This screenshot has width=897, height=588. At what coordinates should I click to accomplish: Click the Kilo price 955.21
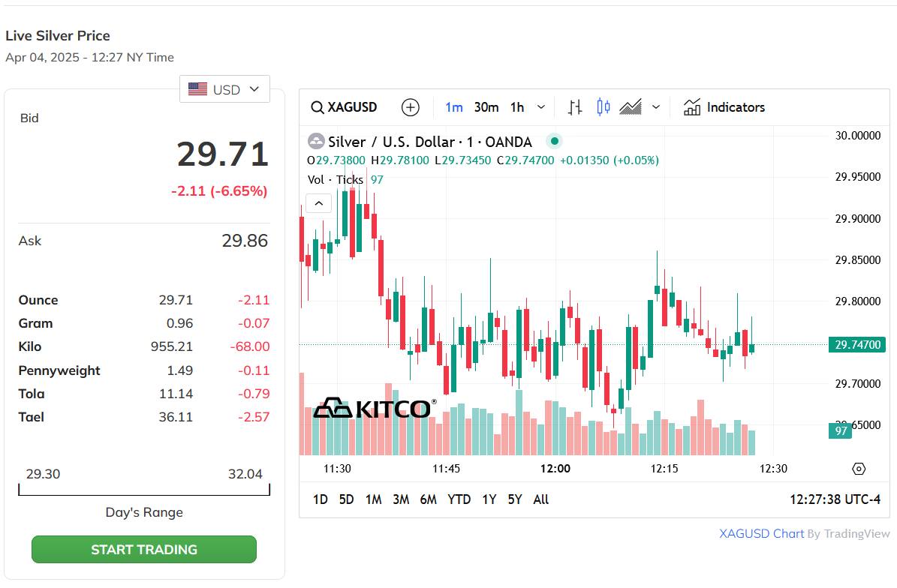click(x=172, y=346)
